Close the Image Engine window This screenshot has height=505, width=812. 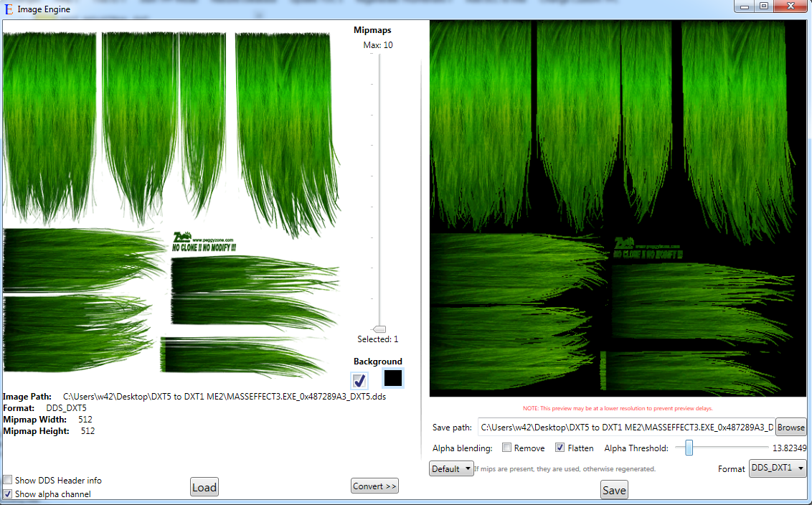coord(790,6)
